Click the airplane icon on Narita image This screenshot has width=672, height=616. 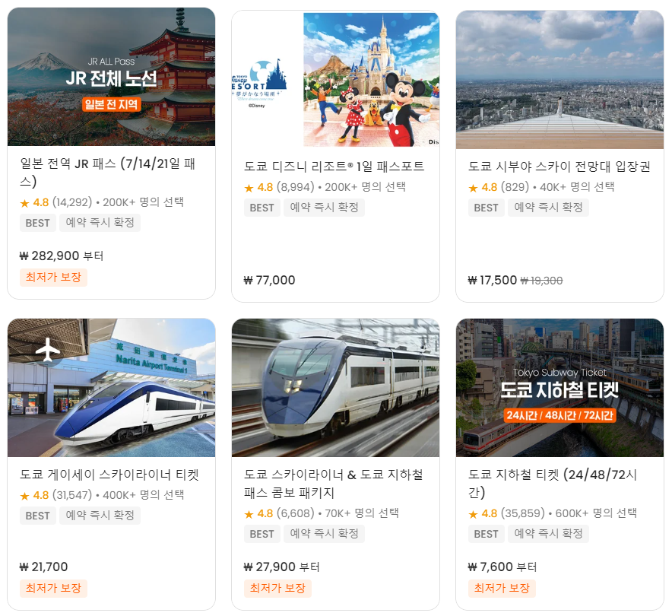click(x=48, y=349)
